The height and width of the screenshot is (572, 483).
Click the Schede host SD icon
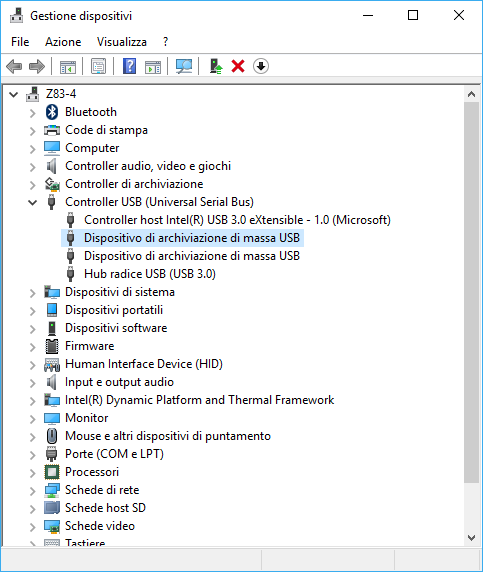tap(52, 508)
